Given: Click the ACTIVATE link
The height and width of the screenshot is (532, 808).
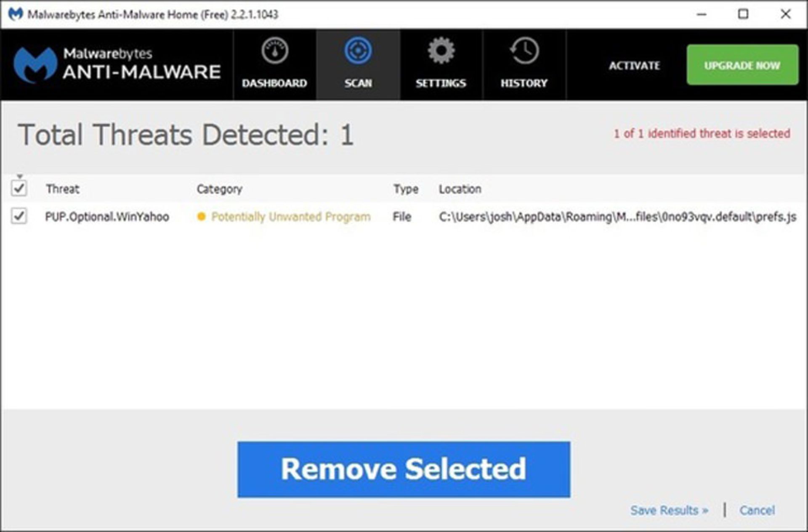Looking at the screenshot, I should pos(634,66).
